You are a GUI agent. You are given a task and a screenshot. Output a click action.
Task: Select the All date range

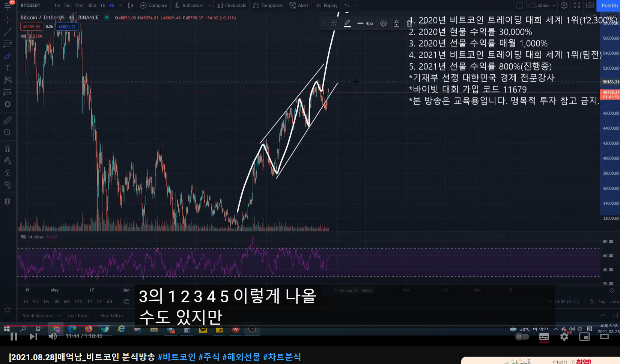click(x=110, y=301)
